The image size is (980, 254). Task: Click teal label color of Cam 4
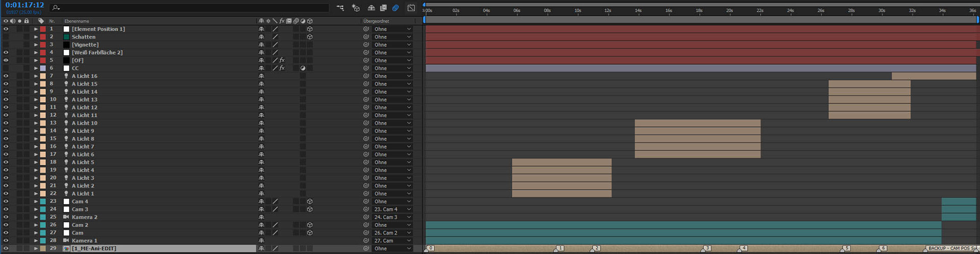[43, 201]
